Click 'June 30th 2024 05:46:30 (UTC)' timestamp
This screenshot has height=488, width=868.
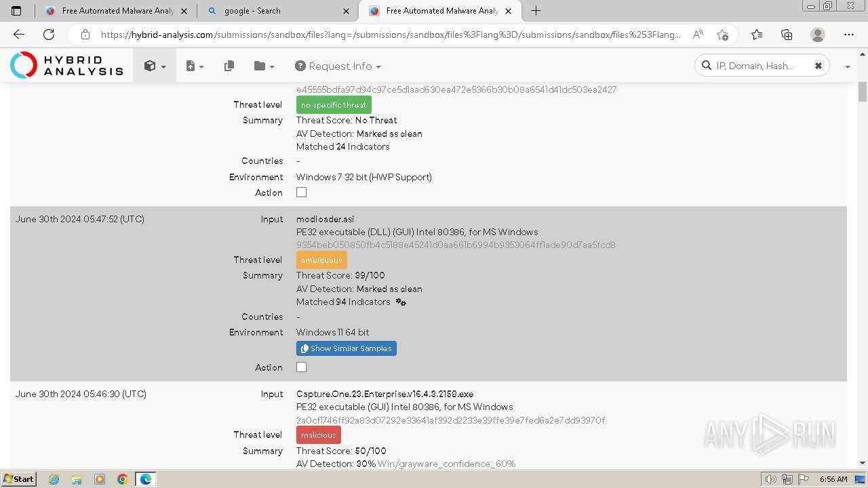point(81,394)
